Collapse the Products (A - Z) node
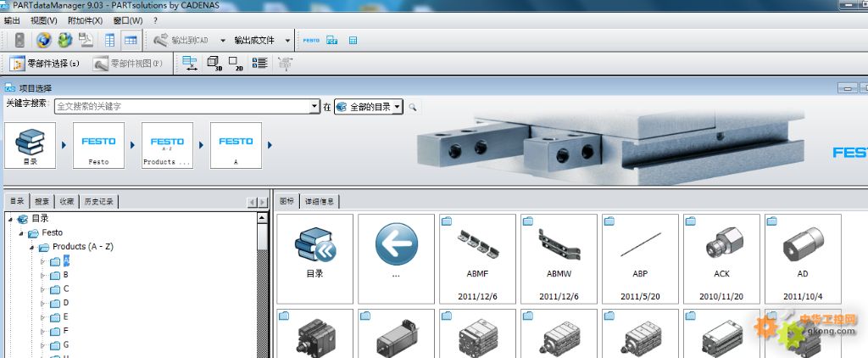This screenshot has width=868, height=358. 32,247
